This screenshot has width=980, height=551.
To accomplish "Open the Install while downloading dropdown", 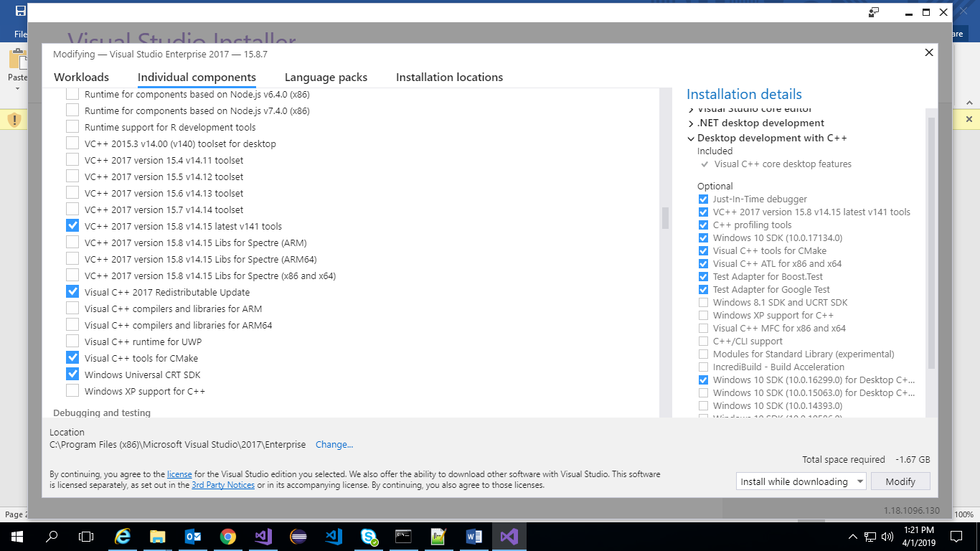I will click(801, 481).
